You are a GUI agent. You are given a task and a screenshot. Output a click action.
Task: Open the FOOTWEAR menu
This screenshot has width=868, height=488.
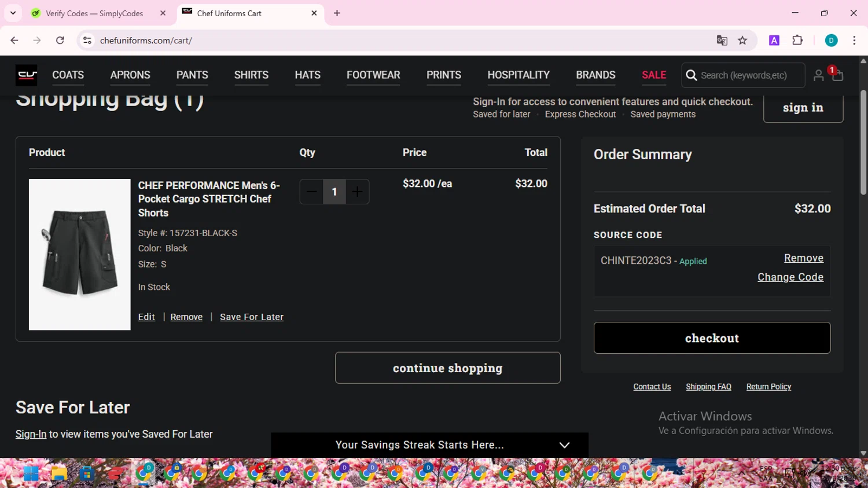[x=373, y=75]
